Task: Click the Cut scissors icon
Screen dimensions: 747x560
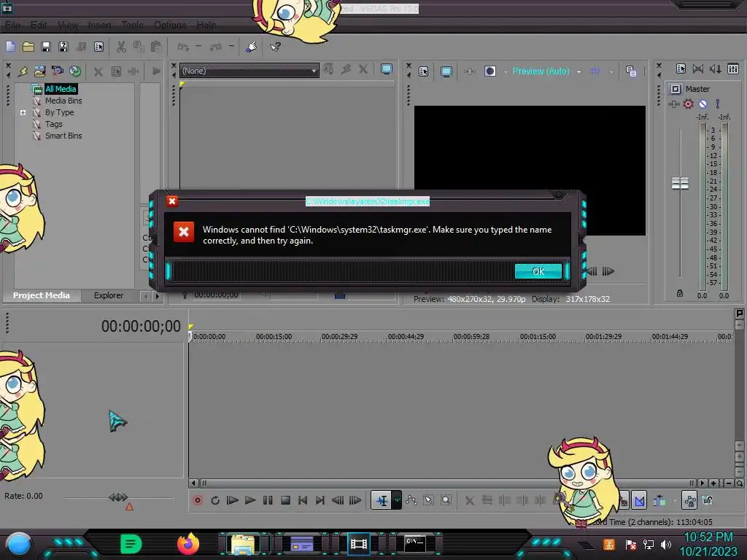Action: pyautogui.click(x=121, y=47)
